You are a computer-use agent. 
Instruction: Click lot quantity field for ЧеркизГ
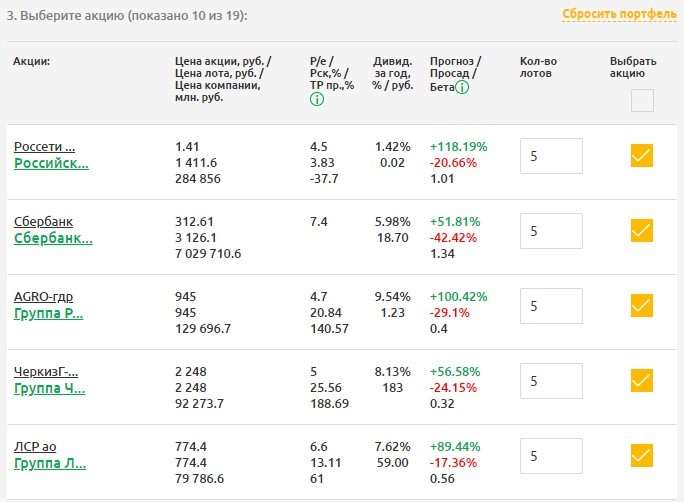coord(551,380)
